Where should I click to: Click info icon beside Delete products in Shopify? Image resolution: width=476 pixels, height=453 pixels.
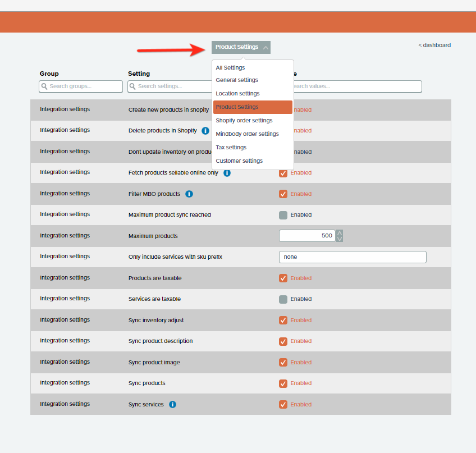tap(205, 131)
